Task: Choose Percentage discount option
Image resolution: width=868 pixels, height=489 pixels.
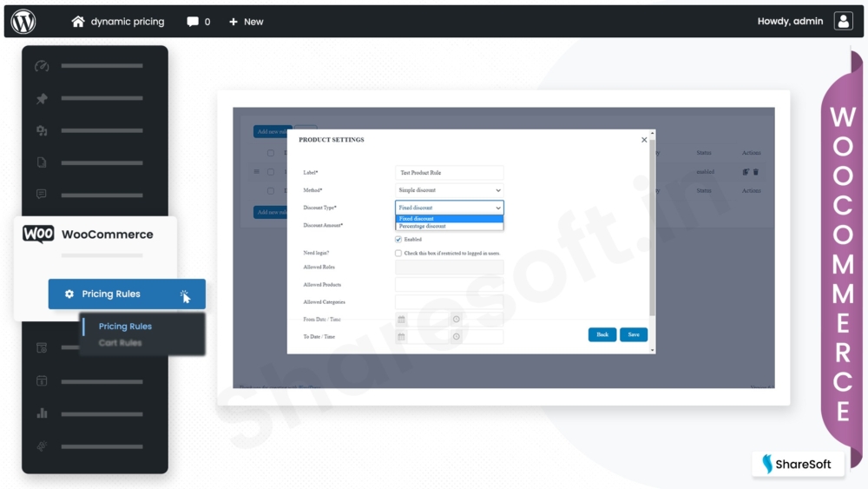Action: pos(449,226)
